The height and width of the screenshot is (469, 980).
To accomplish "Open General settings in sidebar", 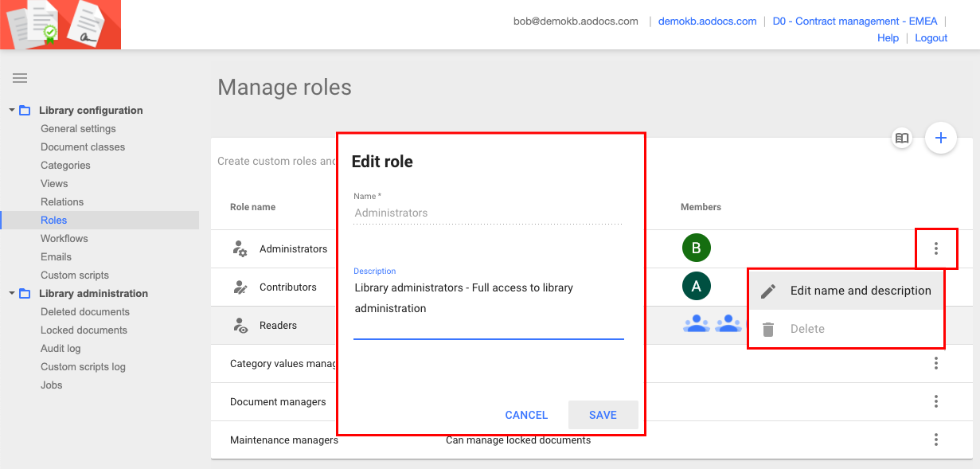I will pyautogui.click(x=78, y=129).
